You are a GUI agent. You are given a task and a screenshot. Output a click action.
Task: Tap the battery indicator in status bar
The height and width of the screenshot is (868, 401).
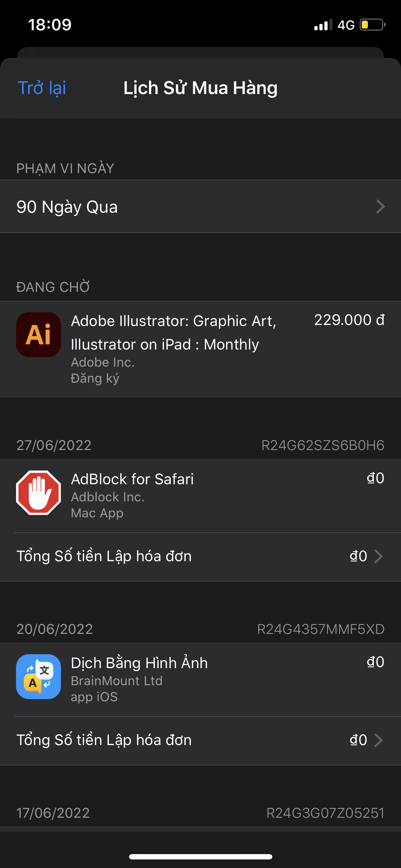tap(372, 25)
